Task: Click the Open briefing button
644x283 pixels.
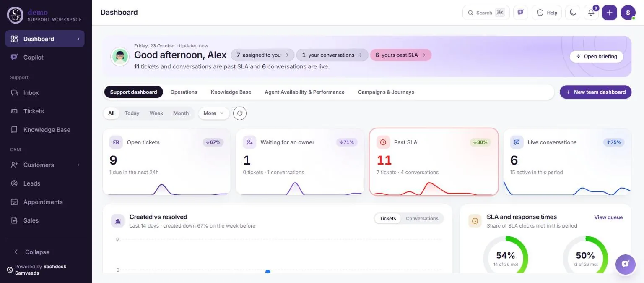Action: tap(597, 56)
